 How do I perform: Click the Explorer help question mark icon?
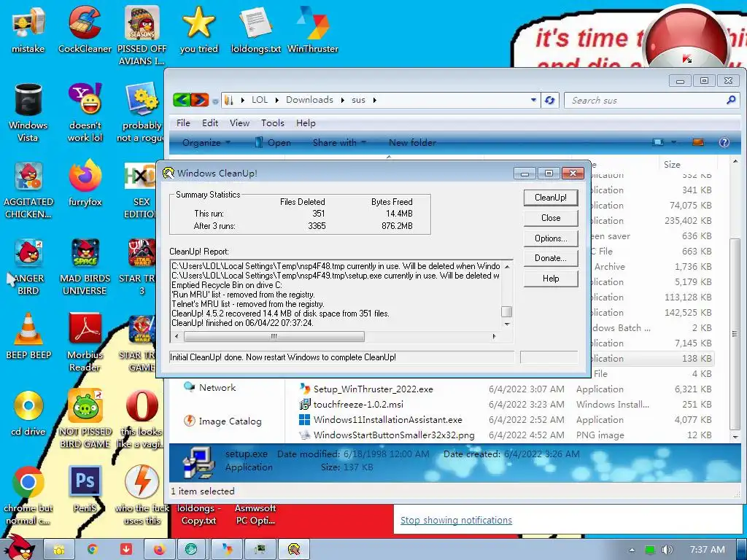724,142
